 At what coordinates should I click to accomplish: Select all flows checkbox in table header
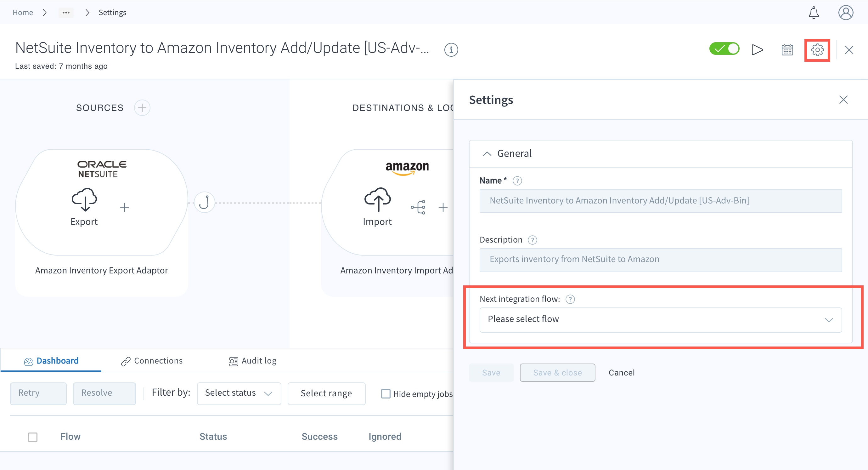33,437
